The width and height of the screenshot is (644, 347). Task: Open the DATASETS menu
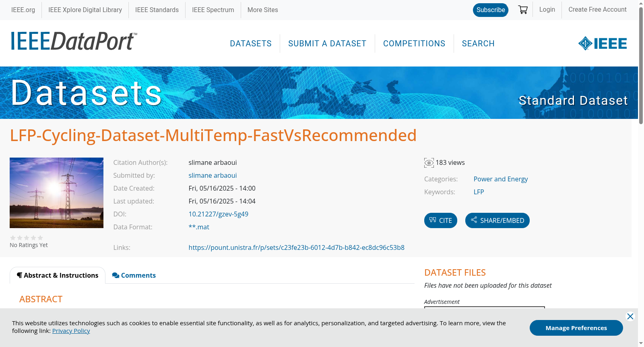[251, 44]
